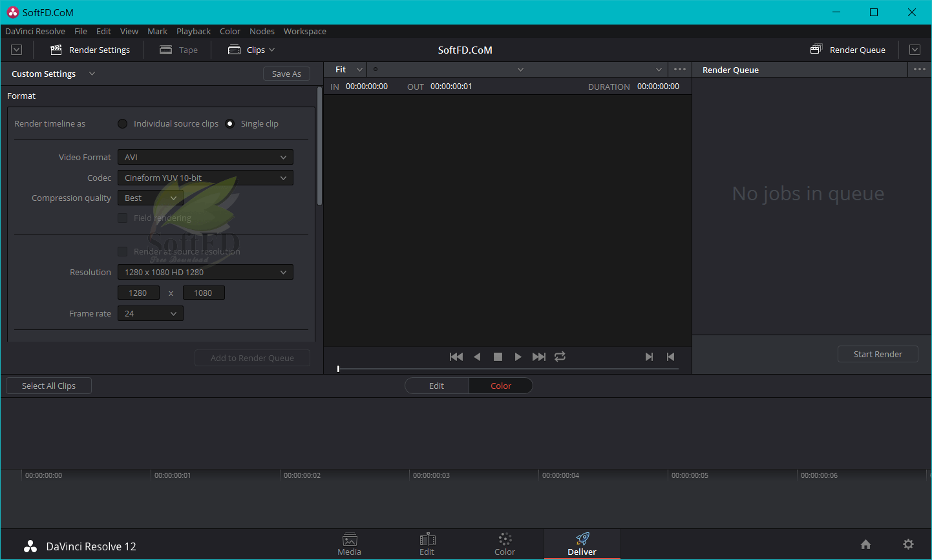Go to first frame in viewer
Image resolution: width=932 pixels, height=560 pixels.
(456, 357)
